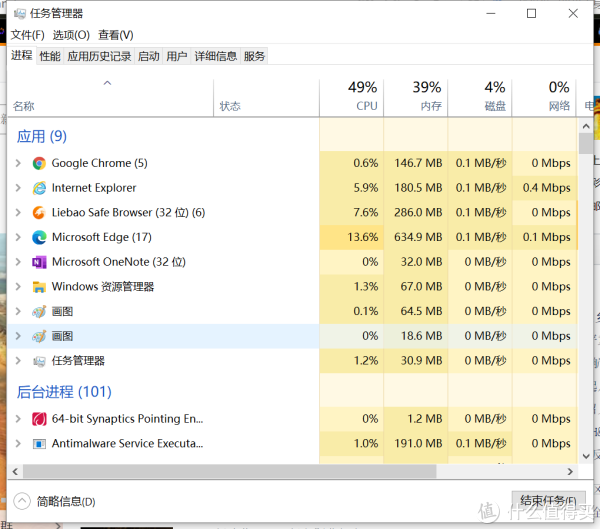Expand 64-bit Synaptics Pointing row
This screenshot has height=529, width=600.
point(18,419)
